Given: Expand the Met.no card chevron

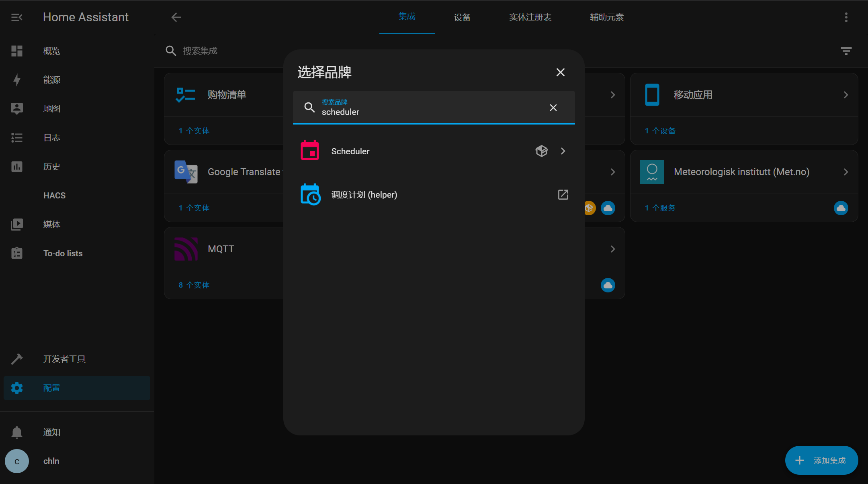Looking at the screenshot, I should coord(845,172).
